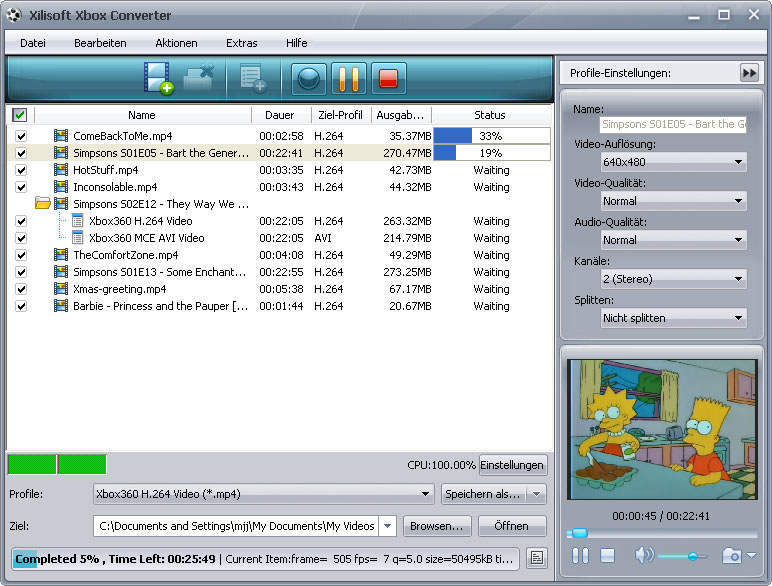772x586 pixels.
Task: Click the Simpsons video preview thumbnail
Action: [x=662, y=429]
